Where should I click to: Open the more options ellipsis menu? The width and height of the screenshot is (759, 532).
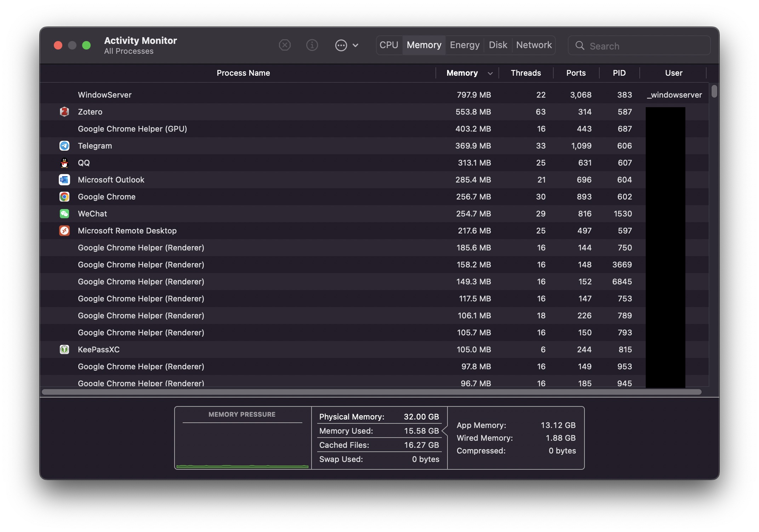341,45
